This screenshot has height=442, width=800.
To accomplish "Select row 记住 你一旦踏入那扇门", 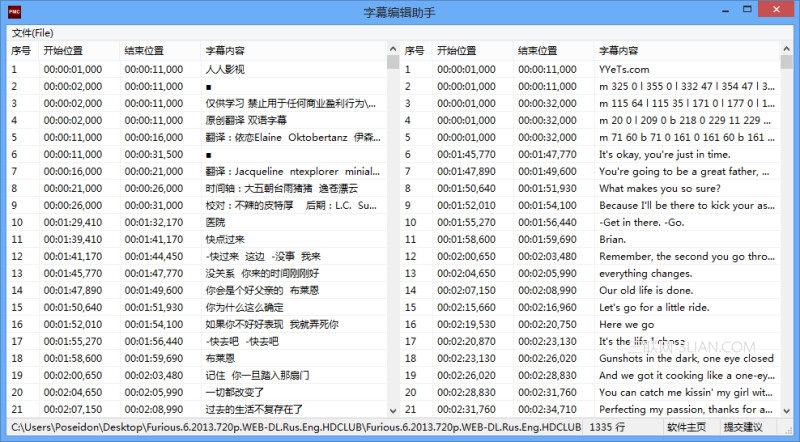I will [197, 376].
